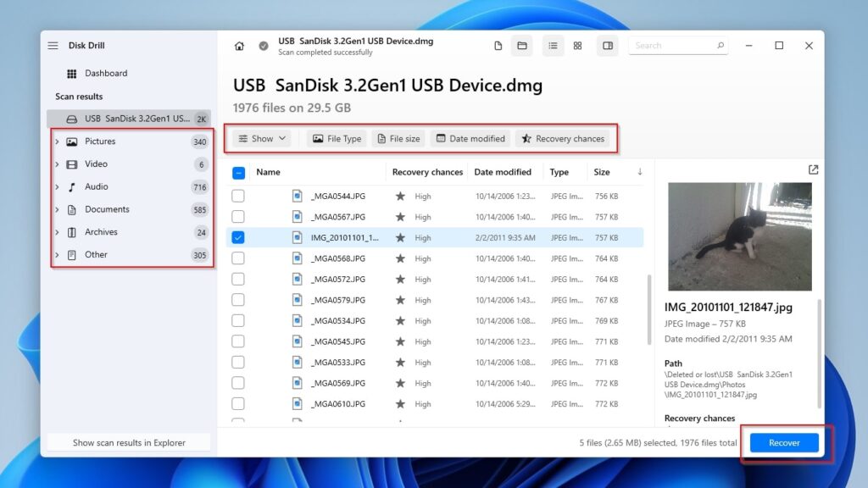The width and height of the screenshot is (868, 488).
Task: Click inside the Search field
Action: 674,46
